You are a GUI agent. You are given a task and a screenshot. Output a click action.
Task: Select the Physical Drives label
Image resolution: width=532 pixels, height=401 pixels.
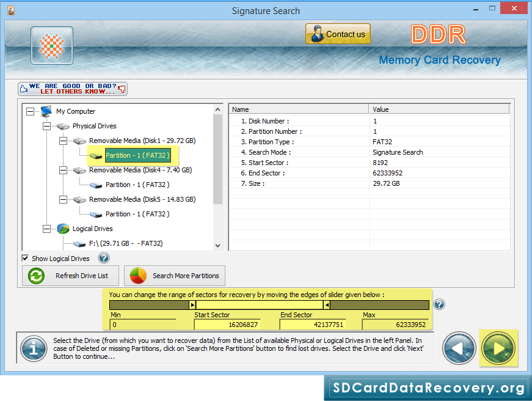pyautogui.click(x=94, y=126)
